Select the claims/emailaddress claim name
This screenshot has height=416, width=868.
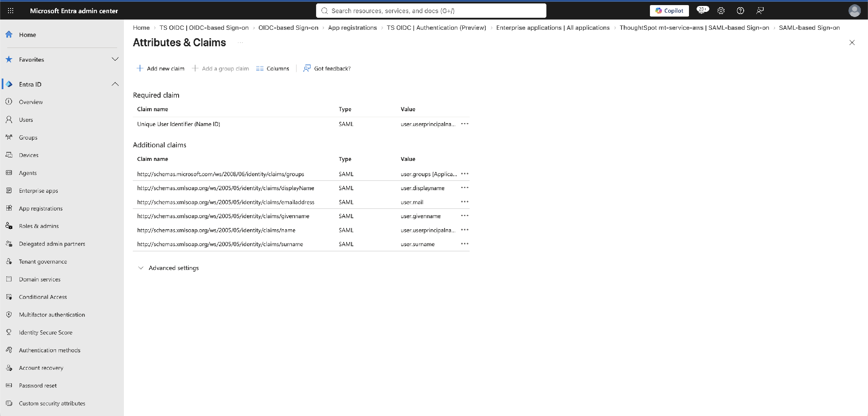tap(226, 202)
